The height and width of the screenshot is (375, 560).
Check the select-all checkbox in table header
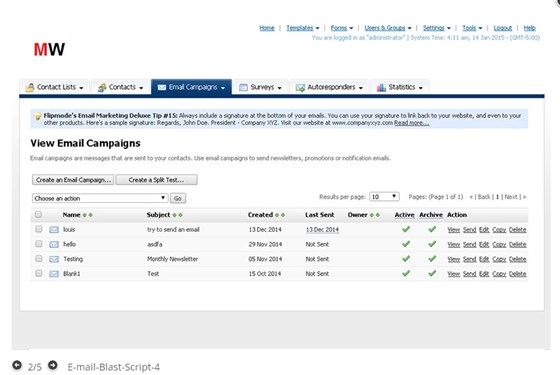[x=38, y=214]
